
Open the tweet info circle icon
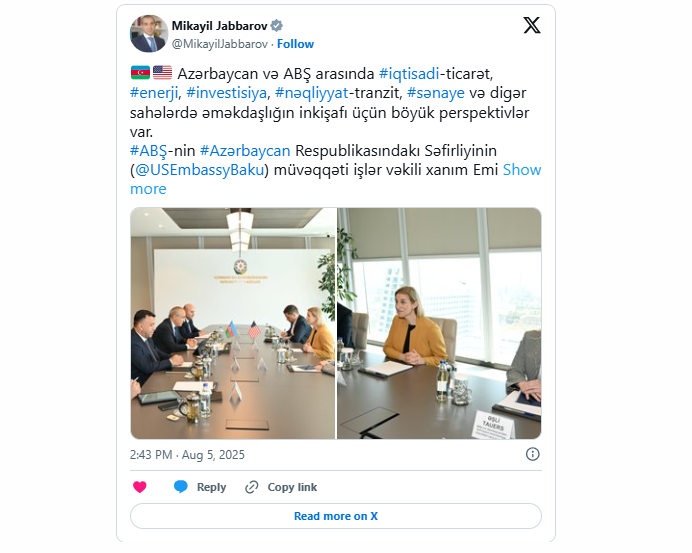[x=533, y=454]
